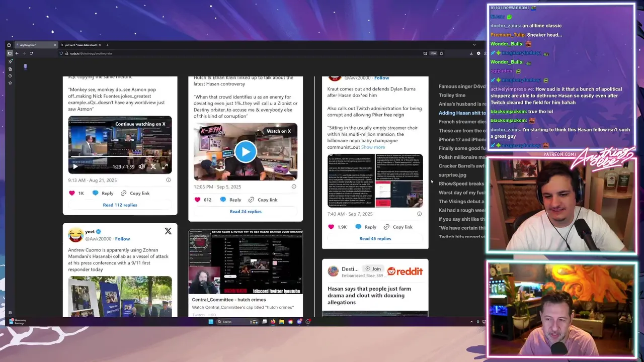Select Adding Hasan shit sidebar entry
Viewport: 644px width, 362px height.
462,113
